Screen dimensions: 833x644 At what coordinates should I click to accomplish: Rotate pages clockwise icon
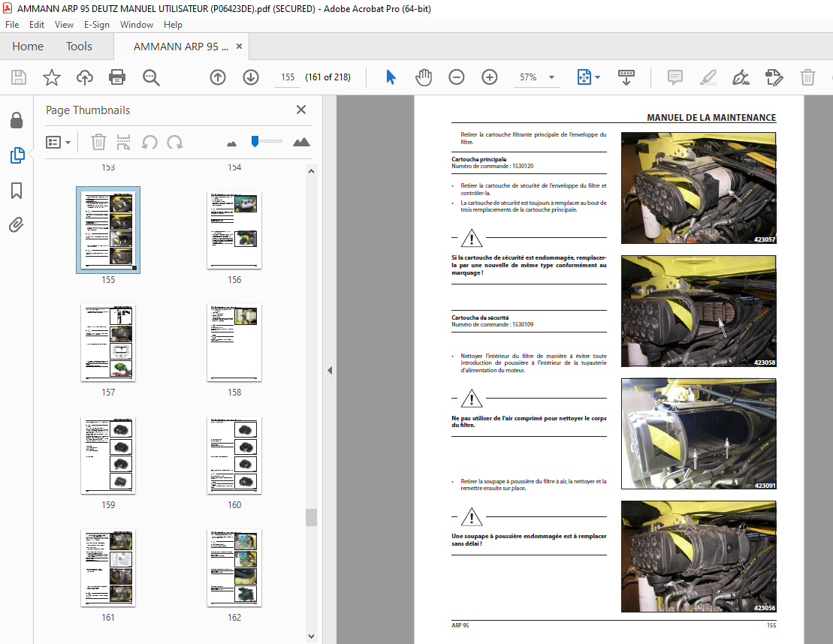pos(175,143)
